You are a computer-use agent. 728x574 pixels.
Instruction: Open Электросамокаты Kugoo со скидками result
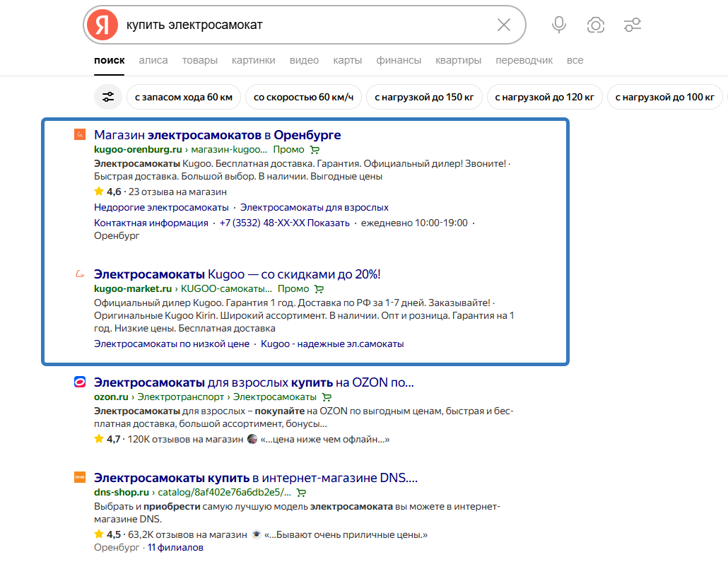(237, 274)
